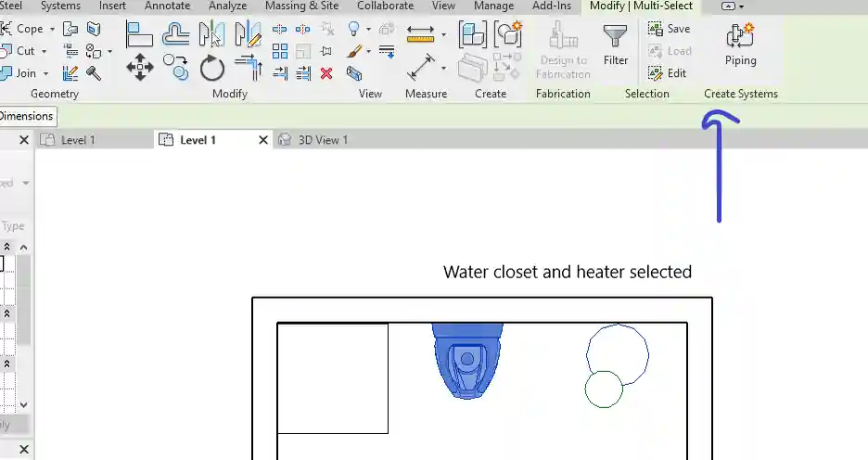
Task: Select the Copy tool icon
Action: click(x=176, y=67)
